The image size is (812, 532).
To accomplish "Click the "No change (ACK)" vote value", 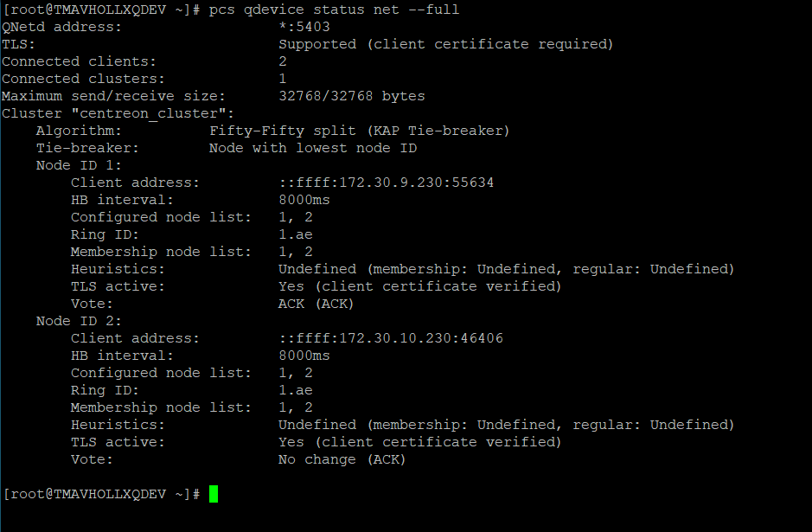I will tap(342, 459).
